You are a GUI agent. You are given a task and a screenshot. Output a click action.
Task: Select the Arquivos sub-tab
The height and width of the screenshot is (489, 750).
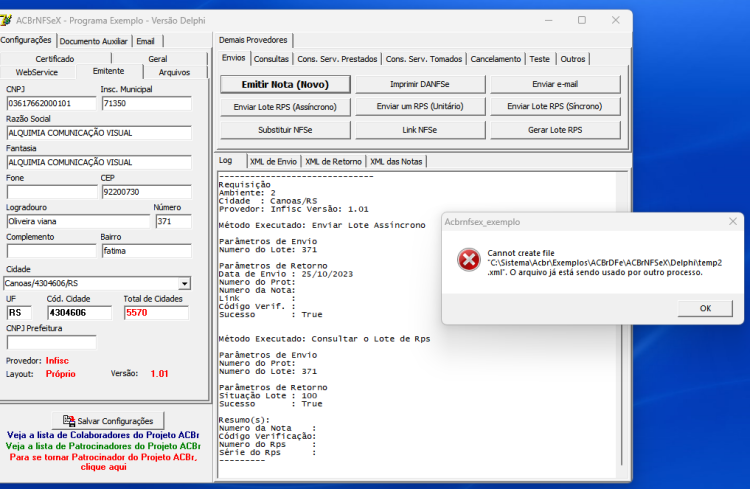click(x=175, y=72)
